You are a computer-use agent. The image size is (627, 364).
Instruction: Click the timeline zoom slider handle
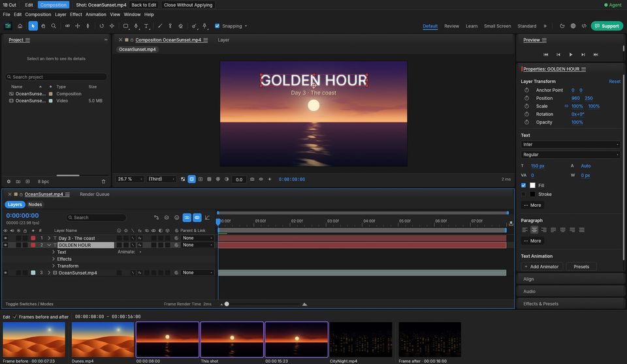click(x=227, y=304)
